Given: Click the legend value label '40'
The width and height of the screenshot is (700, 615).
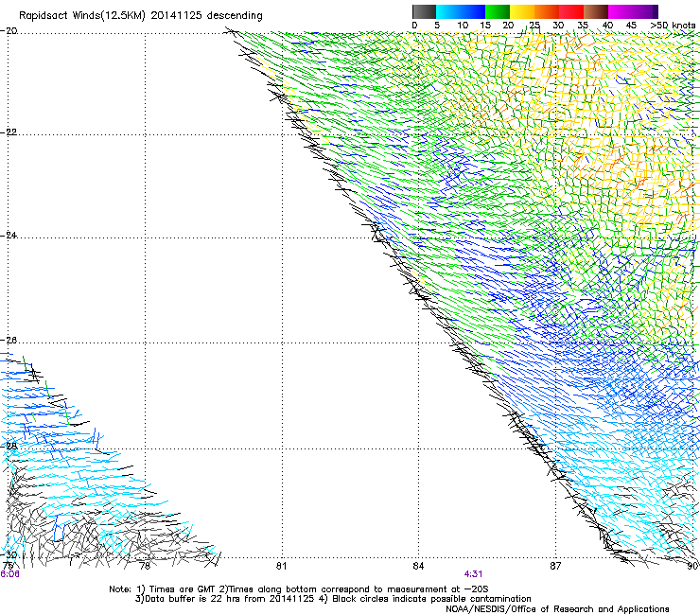Looking at the screenshot, I should [x=607, y=26].
